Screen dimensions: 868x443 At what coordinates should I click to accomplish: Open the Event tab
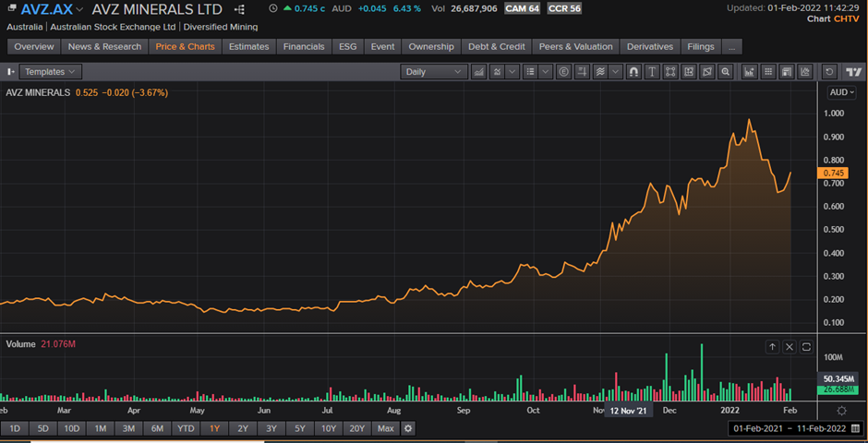[382, 46]
